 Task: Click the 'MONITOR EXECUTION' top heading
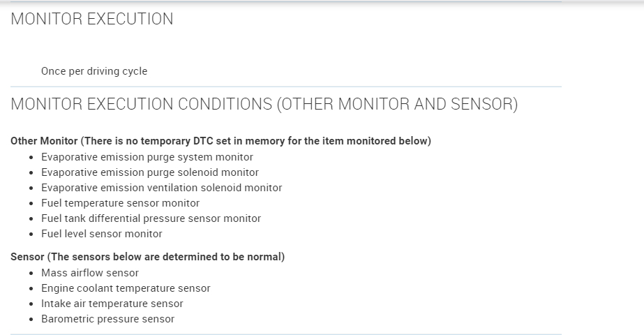(x=92, y=20)
